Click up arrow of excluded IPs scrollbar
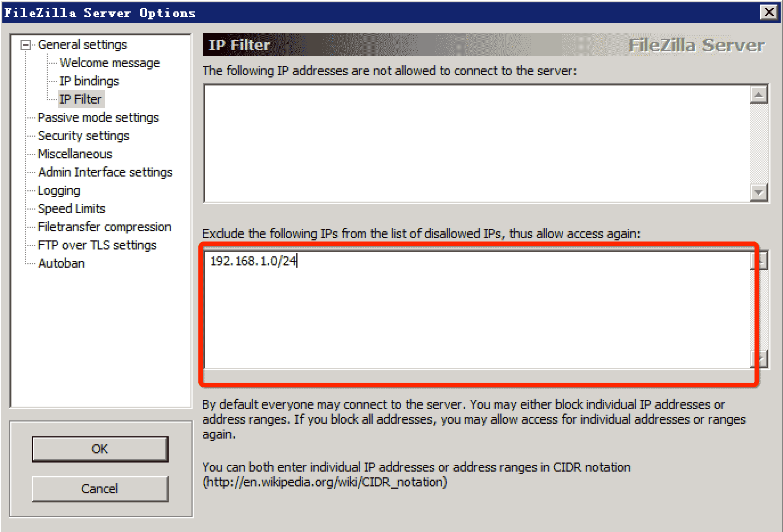The image size is (783, 532). [760, 260]
